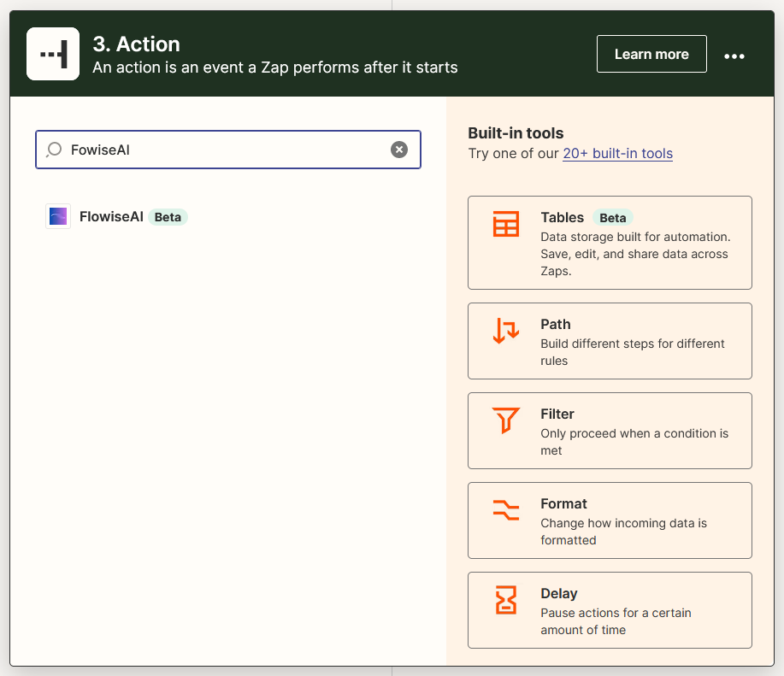The width and height of the screenshot is (784, 676).
Task: Click the Delay hourglass icon
Action: (506, 600)
